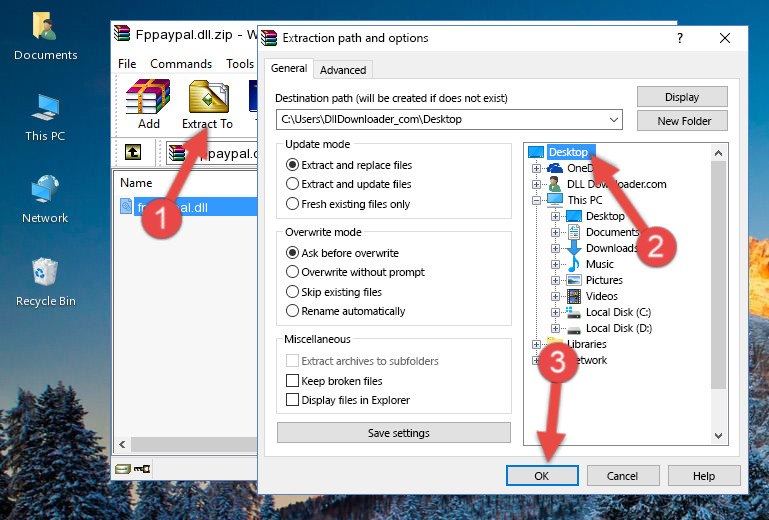Click the dialog help question mark icon
This screenshot has width=769, height=520.
tap(680, 38)
